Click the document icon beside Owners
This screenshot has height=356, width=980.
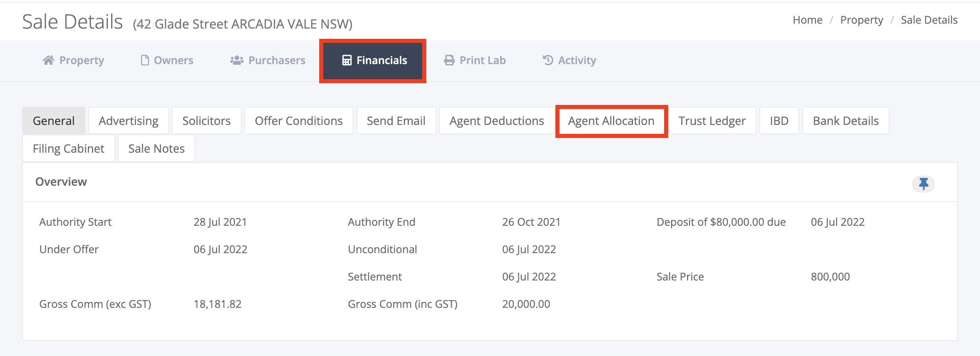coord(145,60)
